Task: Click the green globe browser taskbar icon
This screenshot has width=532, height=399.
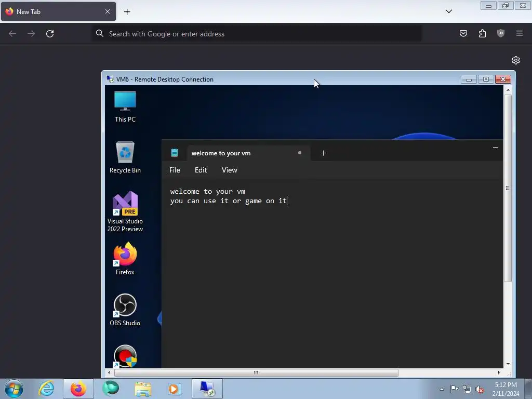Action: [x=111, y=389]
